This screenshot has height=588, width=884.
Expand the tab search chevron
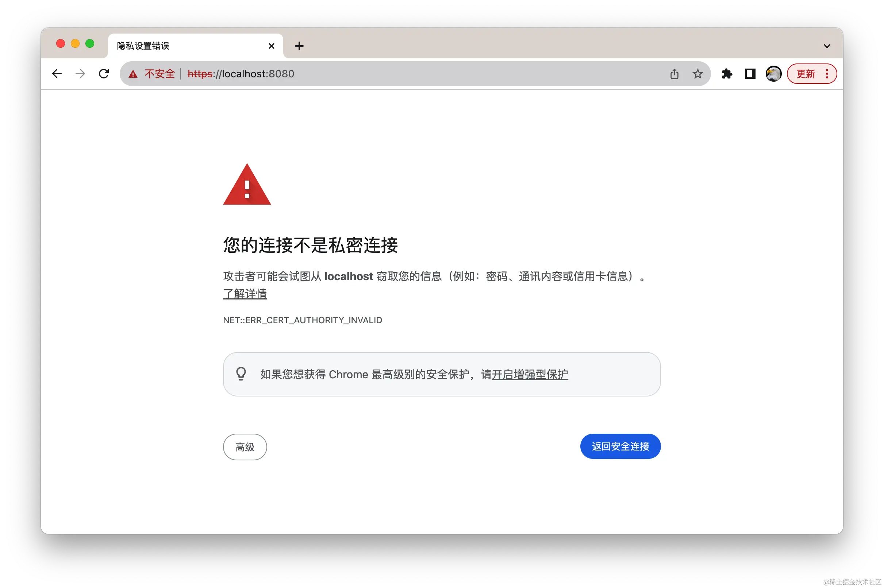827,46
